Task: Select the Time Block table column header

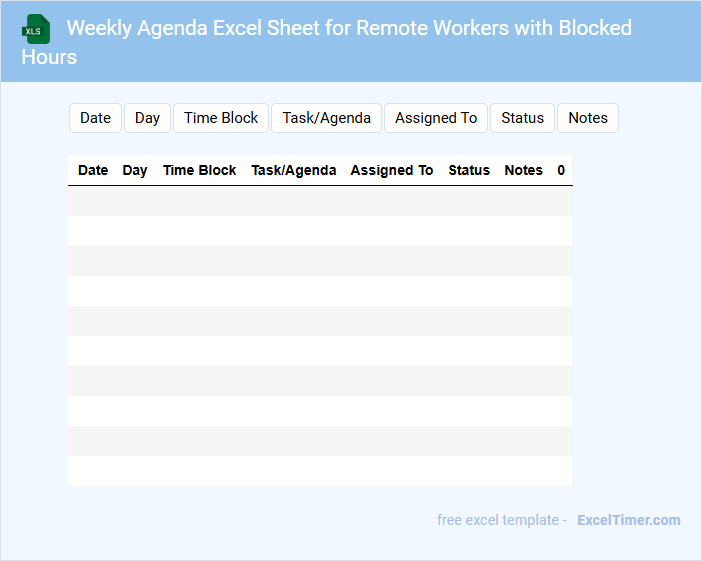Action: click(199, 170)
